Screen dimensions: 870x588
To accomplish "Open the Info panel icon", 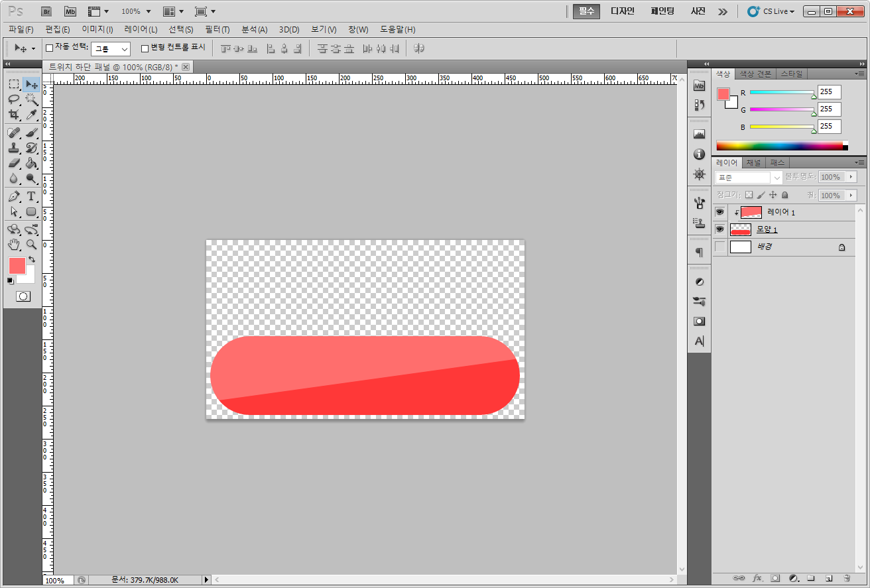I will pyautogui.click(x=699, y=154).
